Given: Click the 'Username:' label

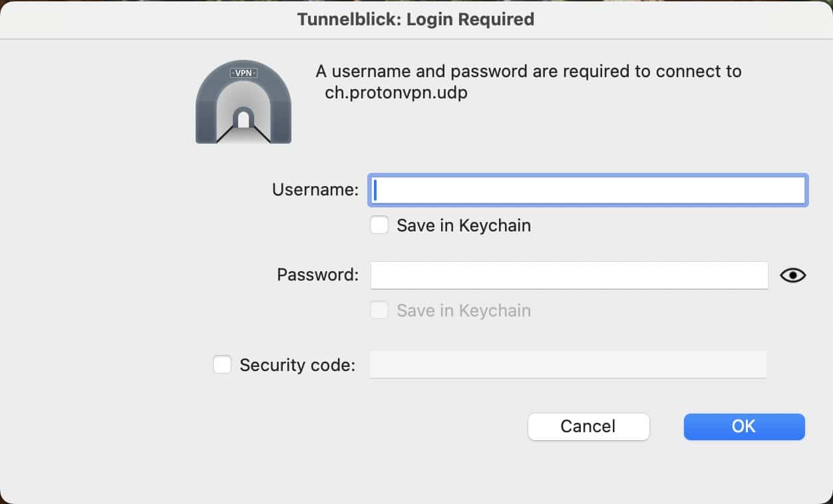Looking at the screenshot, I should [315, 189].
